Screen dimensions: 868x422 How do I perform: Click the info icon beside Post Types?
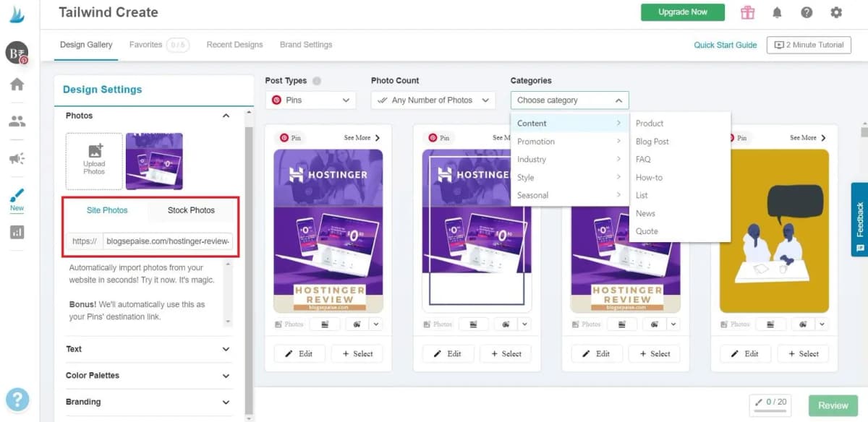(x=317, y=81)
